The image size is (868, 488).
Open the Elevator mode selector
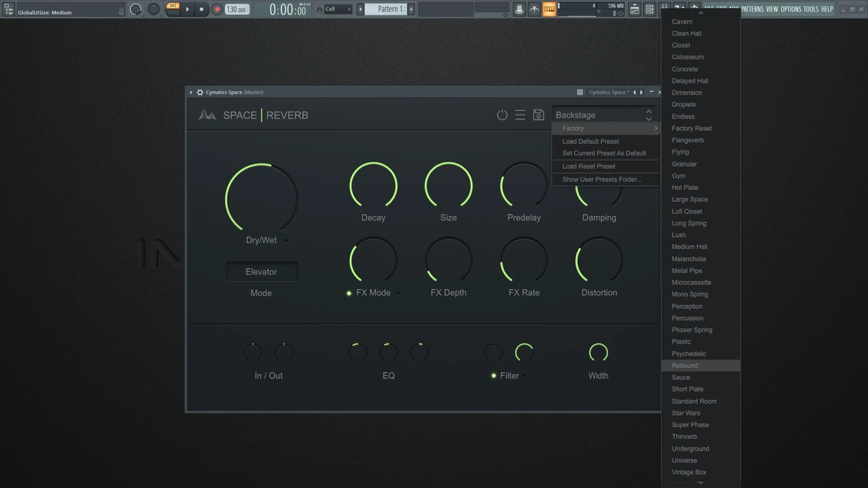(261, 272)
